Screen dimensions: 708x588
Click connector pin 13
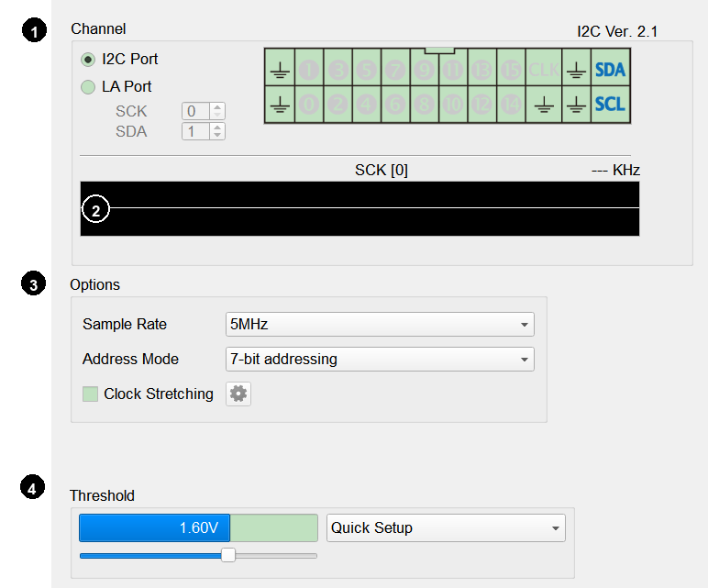pos(482,70)
